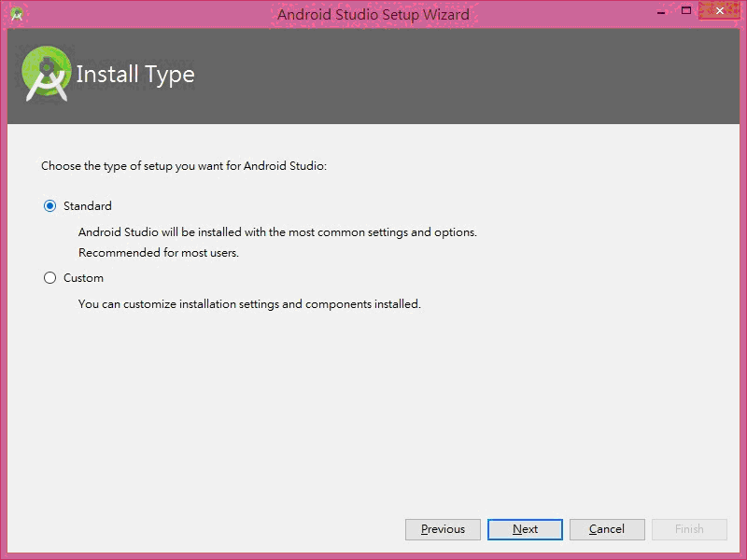Click 'Recommended for most users.' text
The width and height of the screenshot is (747, 560).
(159, 252)
